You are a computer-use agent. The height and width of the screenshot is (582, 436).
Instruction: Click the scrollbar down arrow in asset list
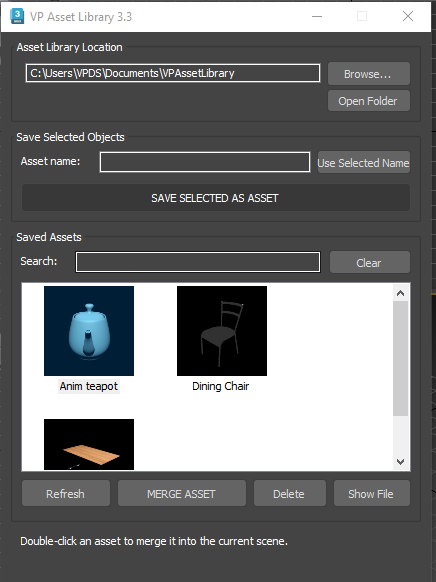400,462
